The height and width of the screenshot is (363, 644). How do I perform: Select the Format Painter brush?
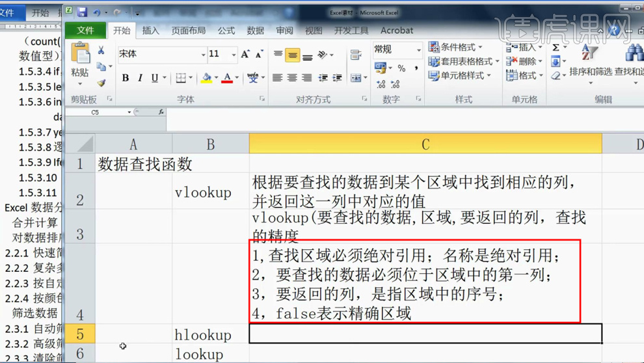[101, 83]
